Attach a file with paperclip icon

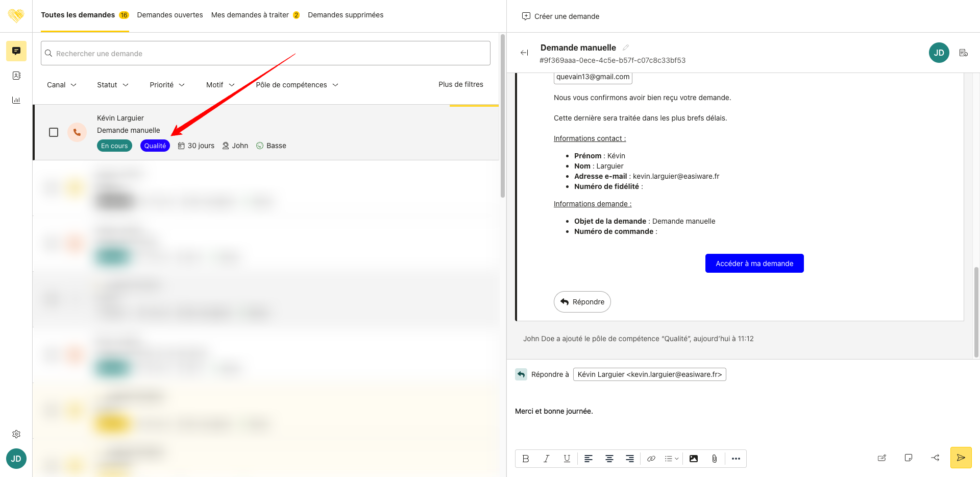[x=715, y=459]
